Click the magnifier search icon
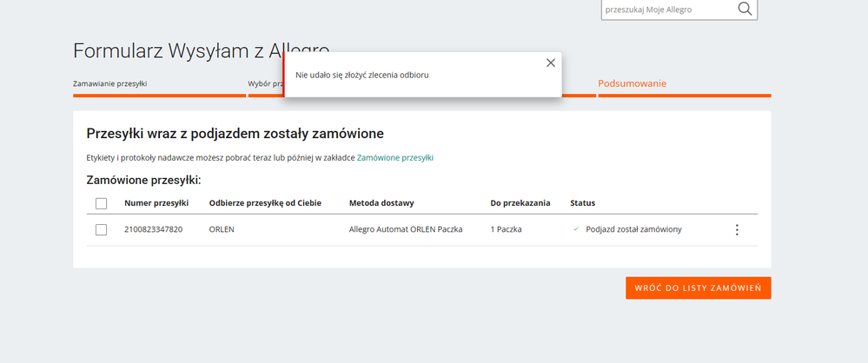This screenshot has height=363, width=868. click(745, 10)
